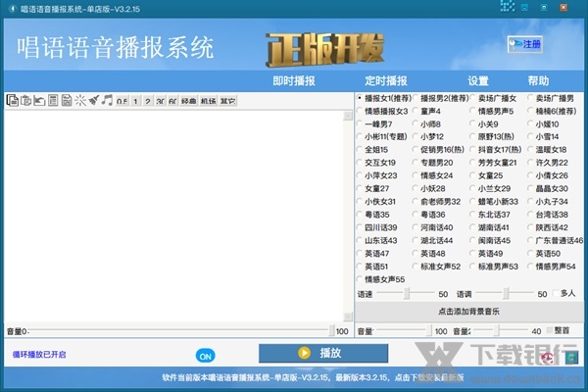Select the 促销男16(热) voice
Image resolution: width=588 pixels, height=392 pixels.
438,149
